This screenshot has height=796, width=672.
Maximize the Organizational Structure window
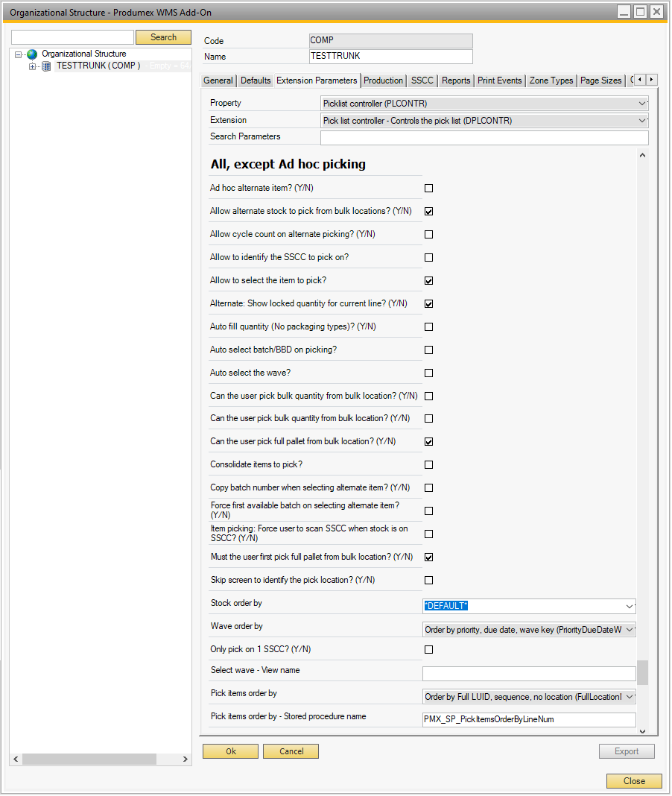640,12
